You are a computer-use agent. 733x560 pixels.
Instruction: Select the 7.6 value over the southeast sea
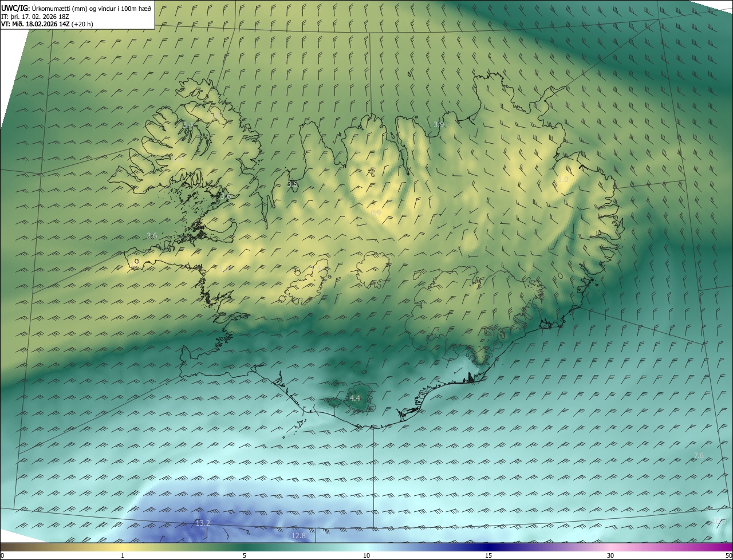tap(699, 455)
